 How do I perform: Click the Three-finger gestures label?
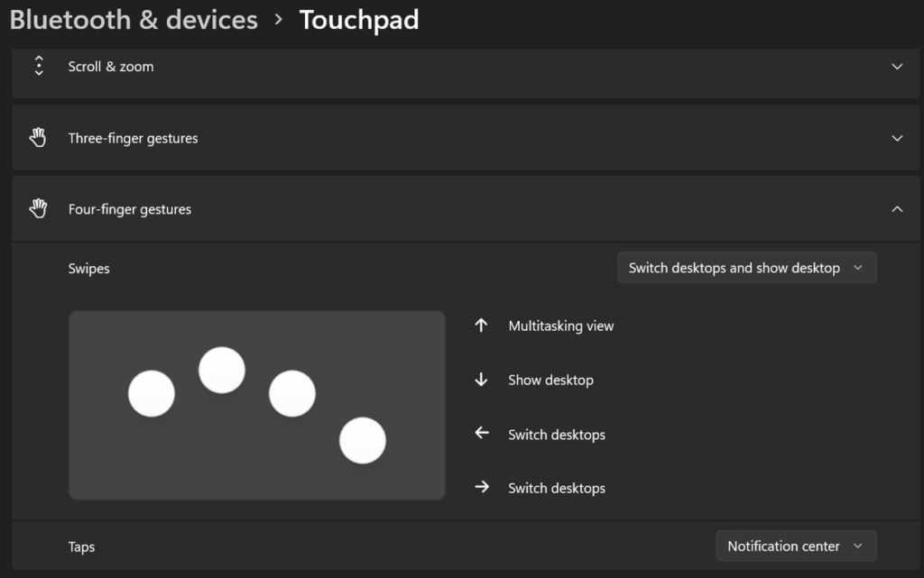tap(134, 138)
